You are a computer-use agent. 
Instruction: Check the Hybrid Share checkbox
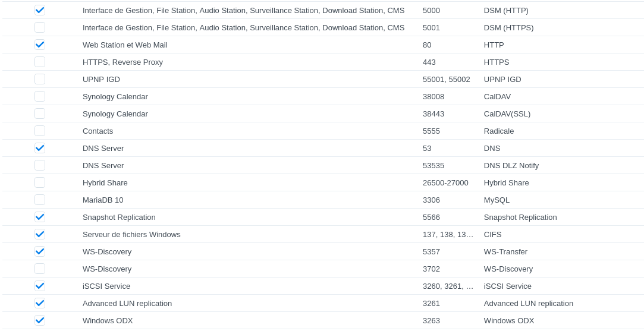click(x=40, y=183)
